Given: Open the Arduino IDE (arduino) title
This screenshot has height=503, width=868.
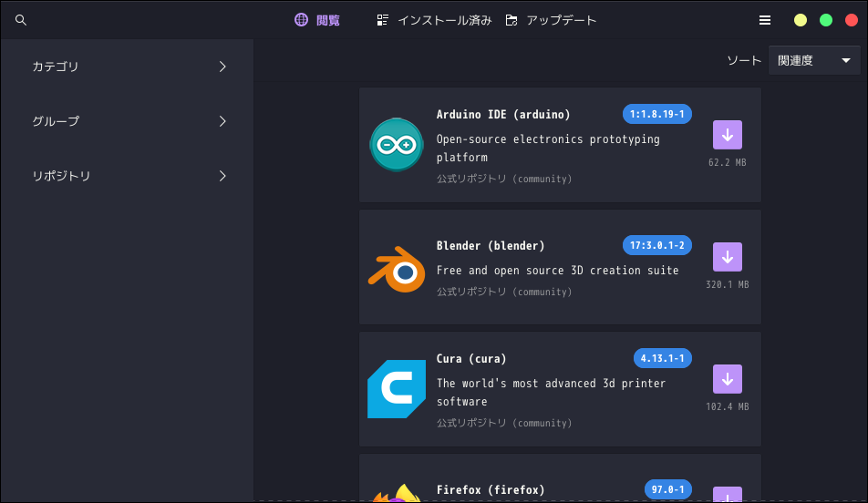Looking at the screenshot, I should 503,115.
